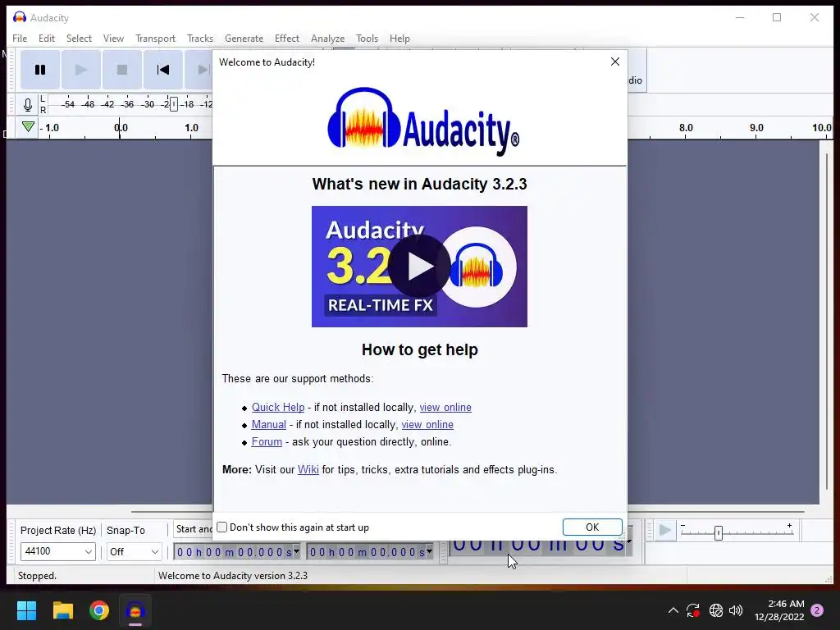Open selection start time format arrow

[297, 550]
